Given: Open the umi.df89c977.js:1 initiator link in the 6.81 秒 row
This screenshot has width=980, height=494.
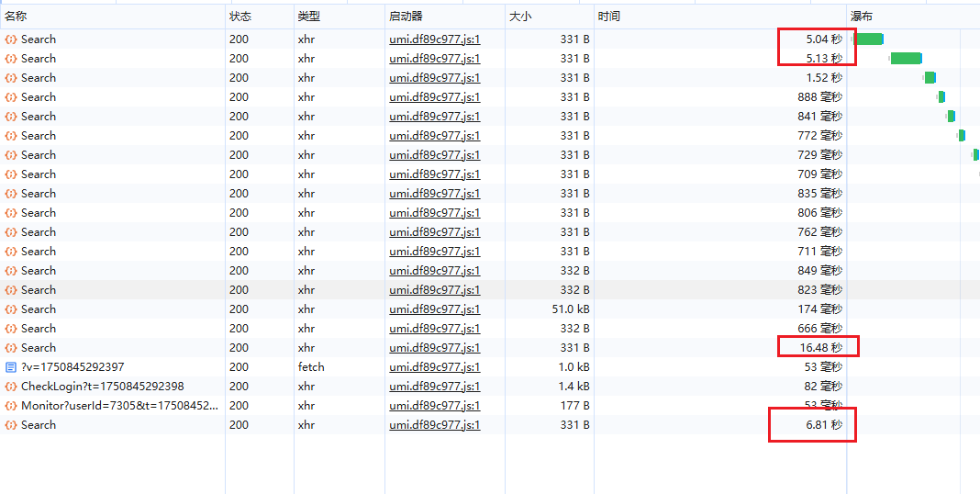Looking at the screenshot, I should (434, 425).
